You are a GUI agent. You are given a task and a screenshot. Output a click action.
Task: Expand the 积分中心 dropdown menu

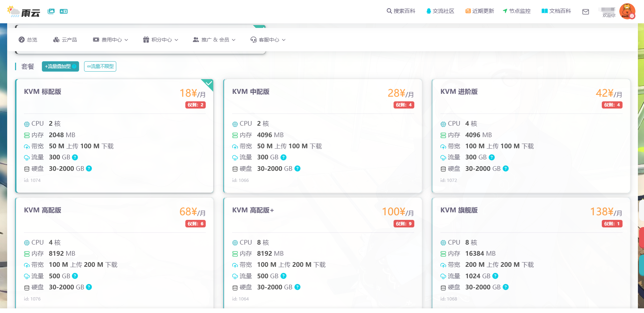tap(161, 40)
